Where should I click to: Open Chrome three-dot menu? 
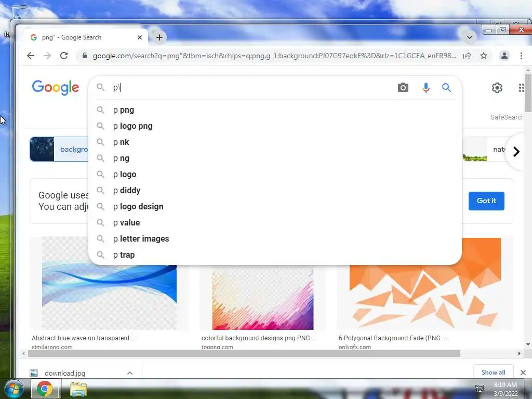tap(521, 56)
